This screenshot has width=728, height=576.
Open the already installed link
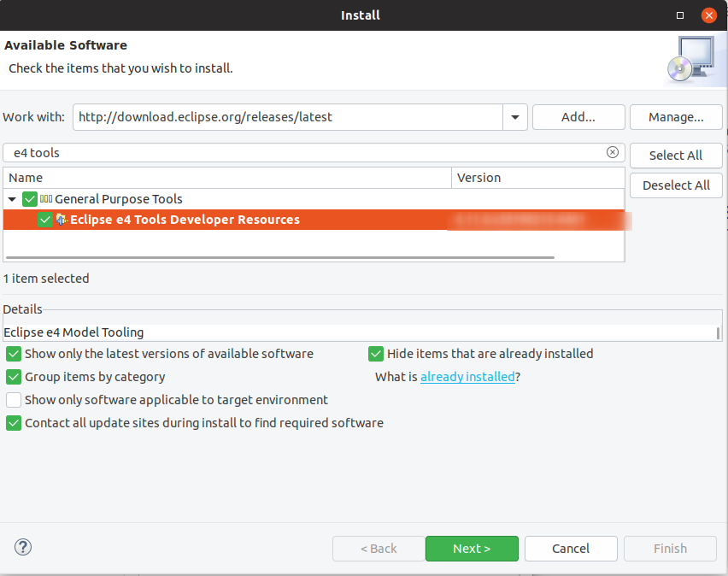[467, 377]
